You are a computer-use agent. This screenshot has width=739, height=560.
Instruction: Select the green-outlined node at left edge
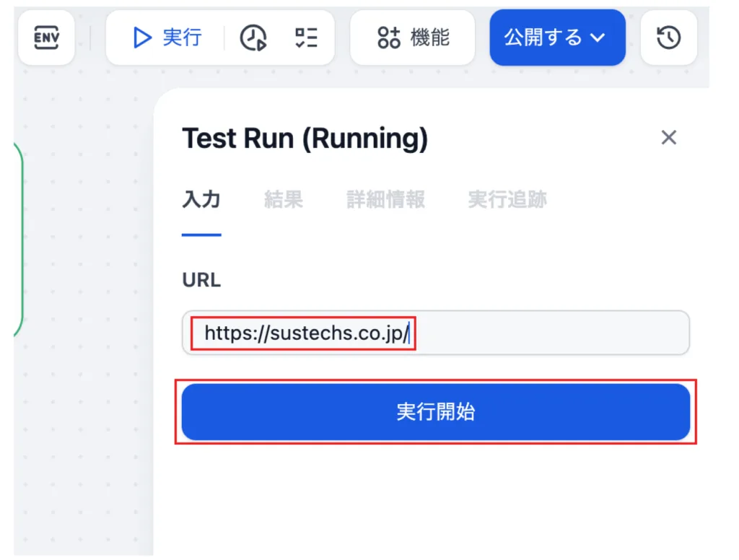pos(19,238)
